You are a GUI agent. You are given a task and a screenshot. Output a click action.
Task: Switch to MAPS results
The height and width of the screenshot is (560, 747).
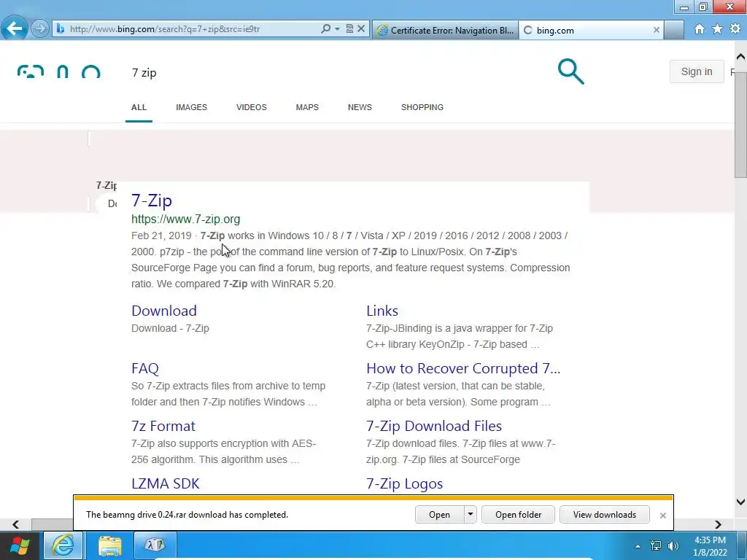(x=307, y=107)
